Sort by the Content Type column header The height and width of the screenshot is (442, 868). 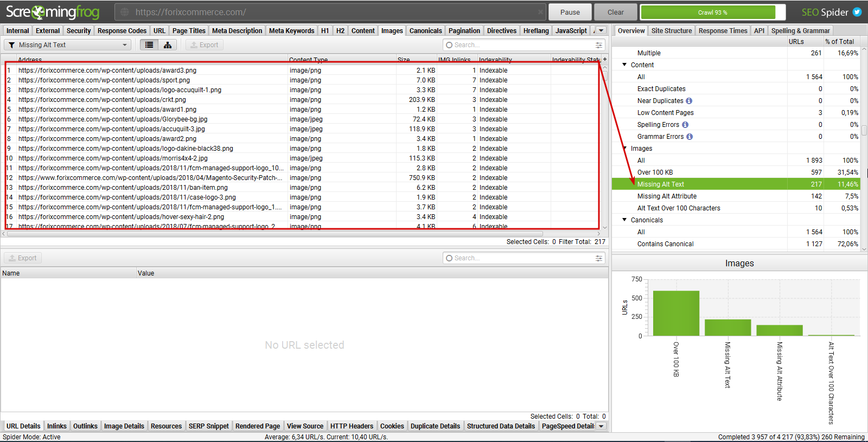coord(342,60)
